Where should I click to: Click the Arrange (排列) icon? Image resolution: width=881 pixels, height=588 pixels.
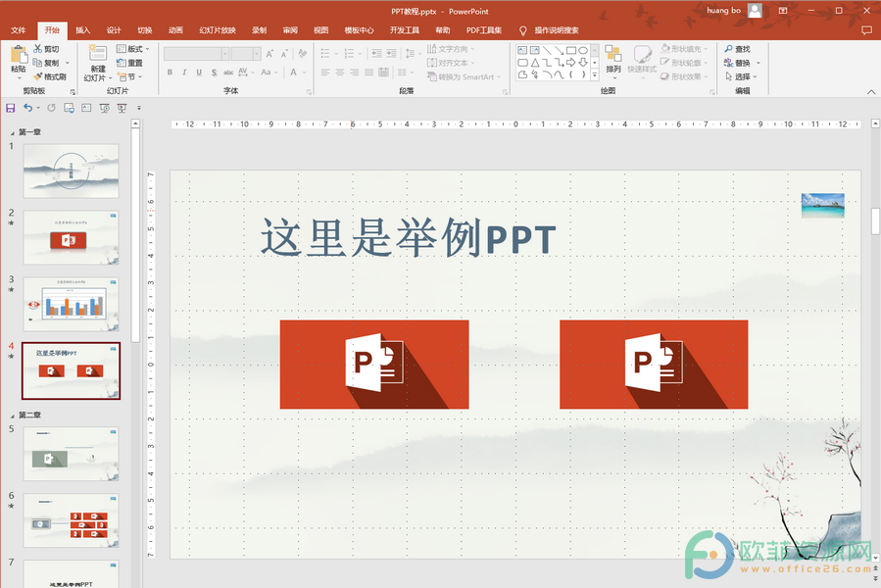[613, 54]
